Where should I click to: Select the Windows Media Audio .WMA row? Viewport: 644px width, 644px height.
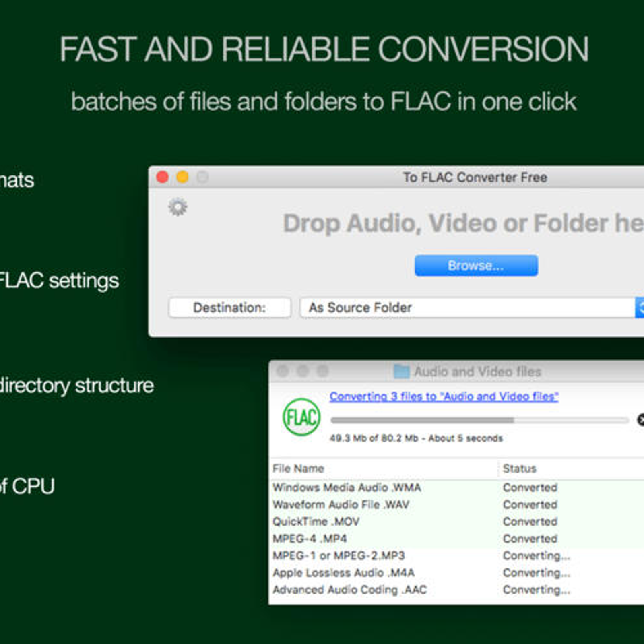point(456,487)
